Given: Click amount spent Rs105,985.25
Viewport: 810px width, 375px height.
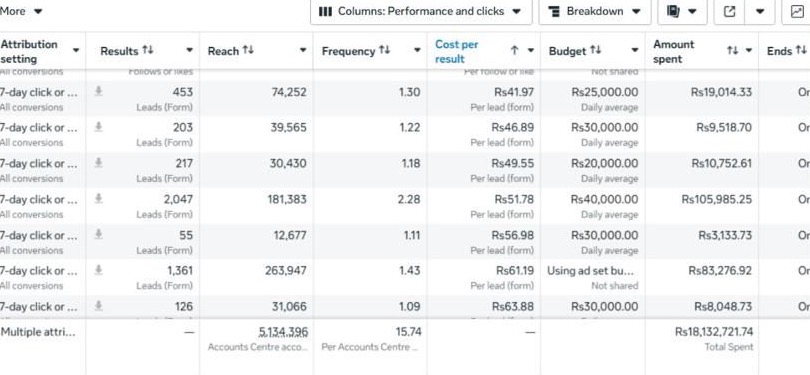Looking at the screenshot, I should pyautogui.click(x=716, y=199).
